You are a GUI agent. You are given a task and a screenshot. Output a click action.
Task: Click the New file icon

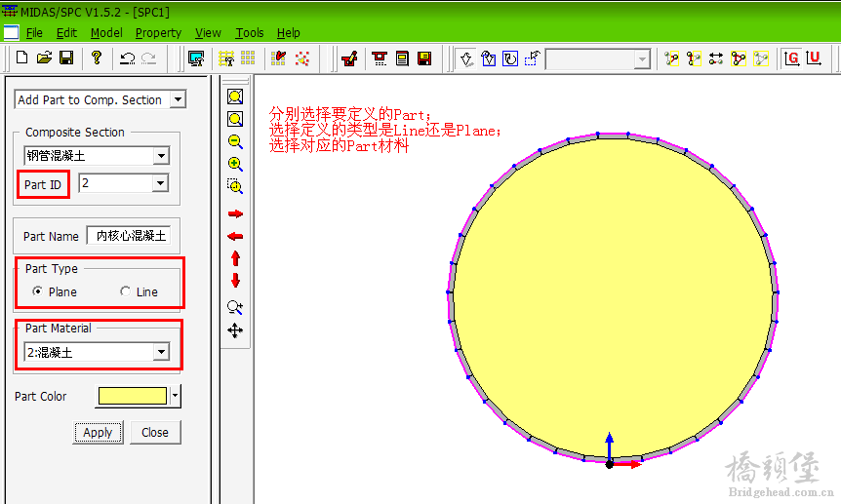pos(22,58)
